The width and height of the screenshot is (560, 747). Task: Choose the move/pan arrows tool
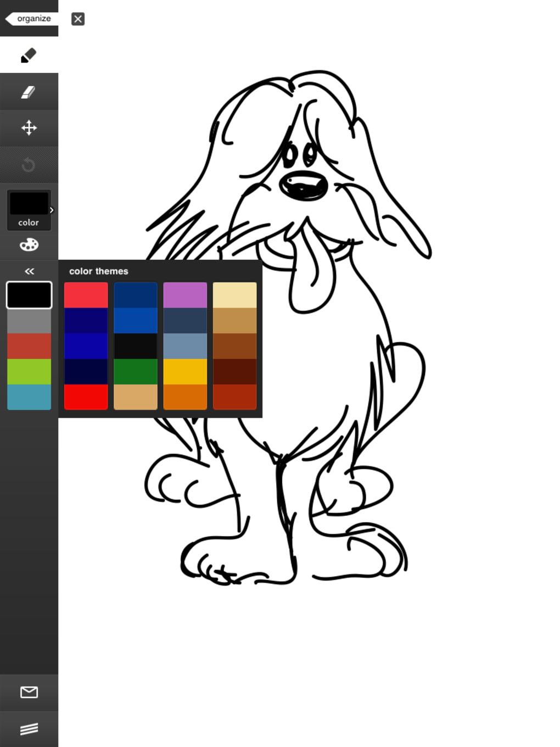coord(29,128)
